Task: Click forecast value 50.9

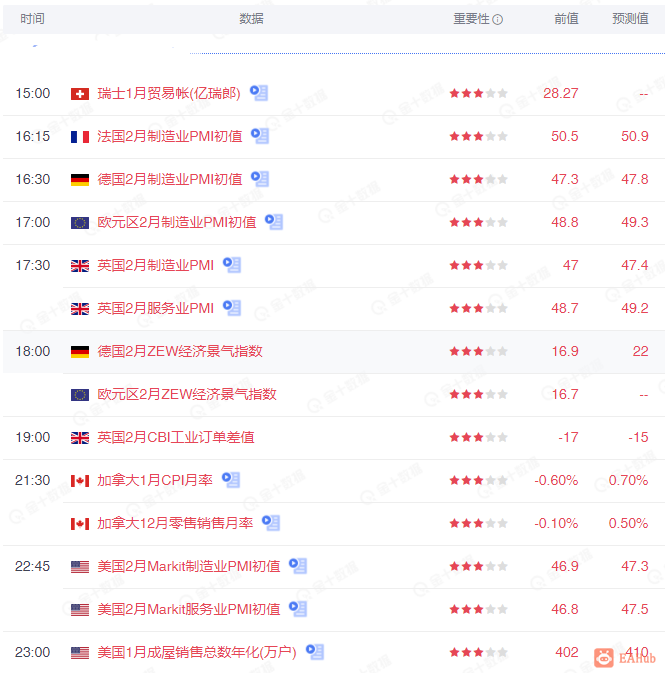Action: click(x=635, y=136)
